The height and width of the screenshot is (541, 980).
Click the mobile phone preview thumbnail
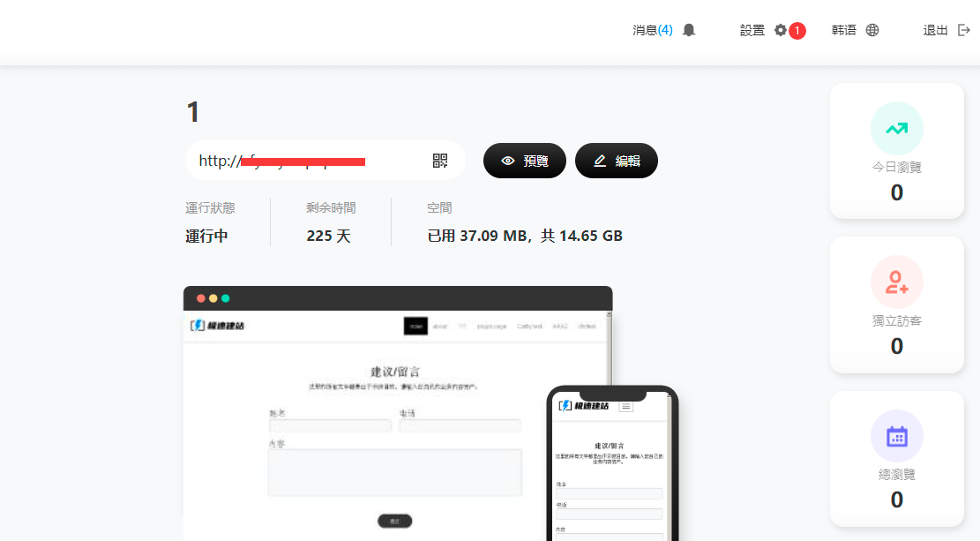(x=612, y=463)
